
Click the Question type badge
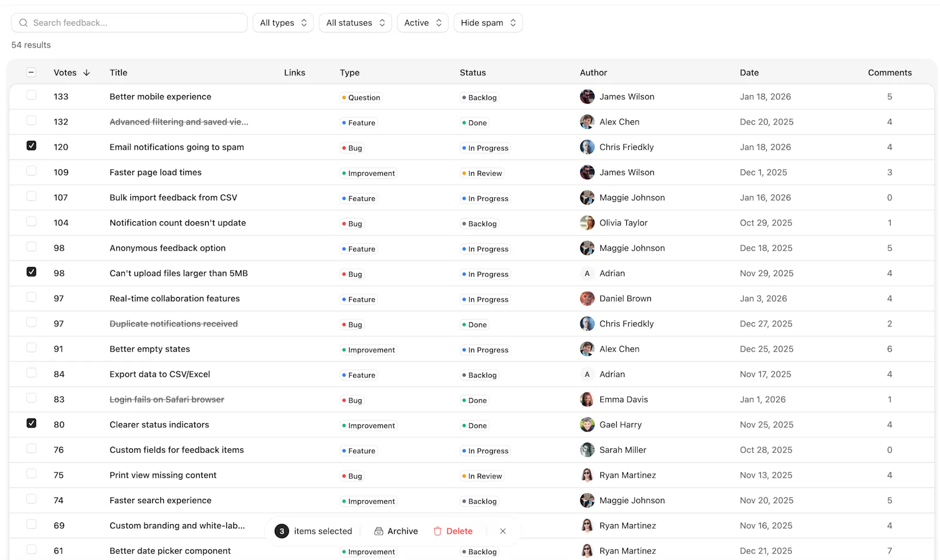[x=361, y=97]
